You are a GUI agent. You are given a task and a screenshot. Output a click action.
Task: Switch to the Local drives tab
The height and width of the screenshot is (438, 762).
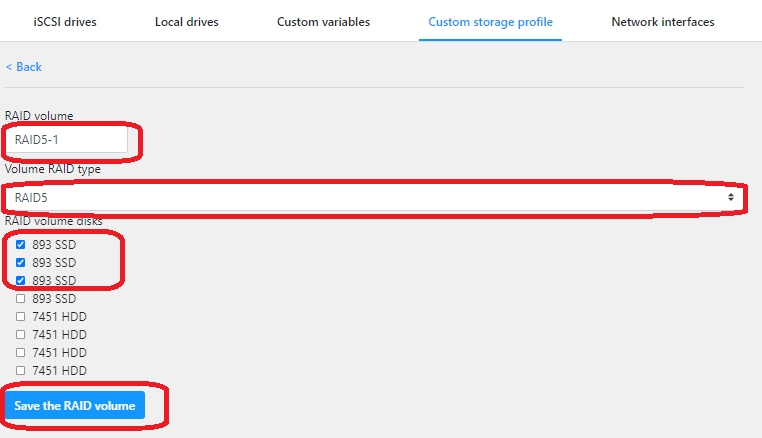186,22
